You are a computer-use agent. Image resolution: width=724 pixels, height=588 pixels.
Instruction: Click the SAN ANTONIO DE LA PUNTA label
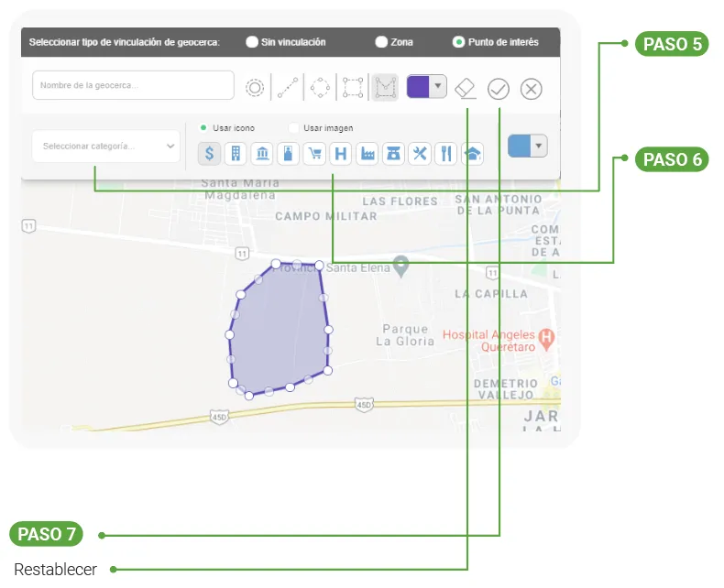click(499, 204)
